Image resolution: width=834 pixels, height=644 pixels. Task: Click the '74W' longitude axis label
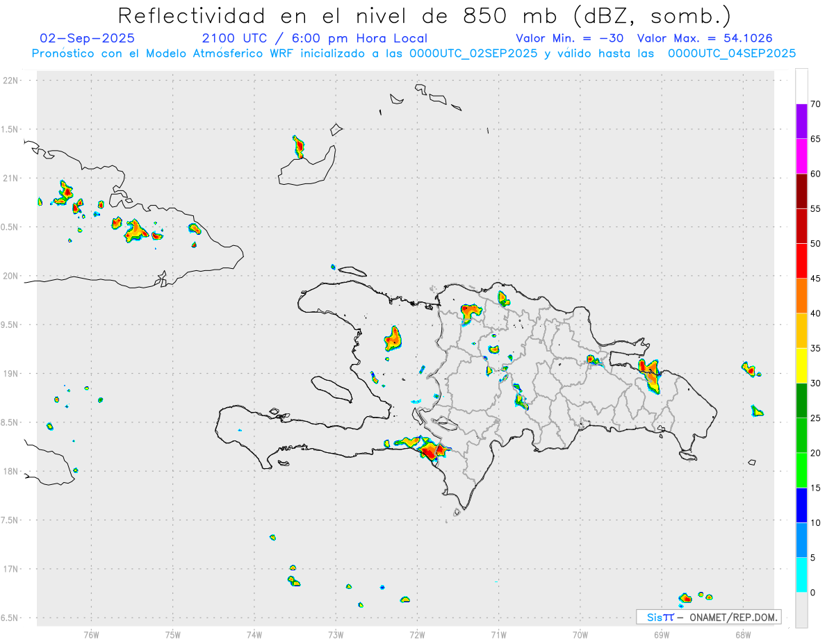click(254, 634)
